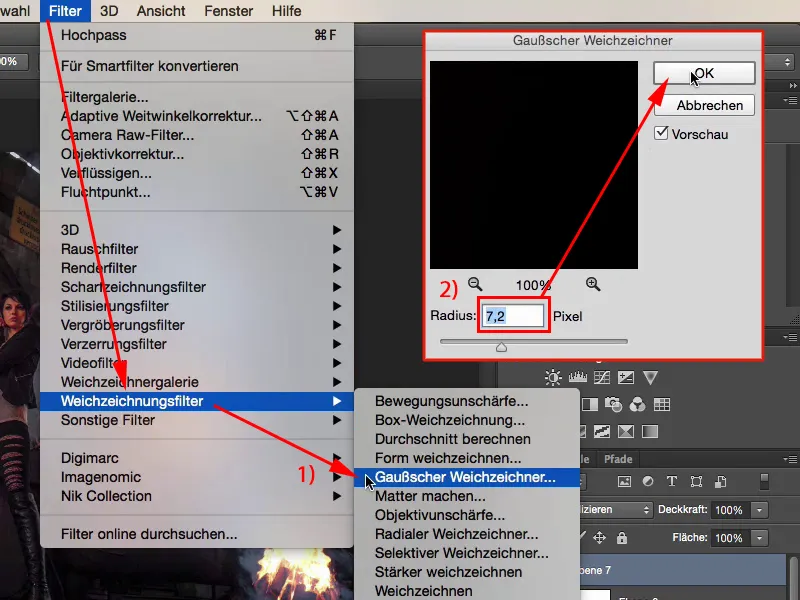Click the lock position cross-arrows icon
The image size is (800, 600).
[599, 538]
